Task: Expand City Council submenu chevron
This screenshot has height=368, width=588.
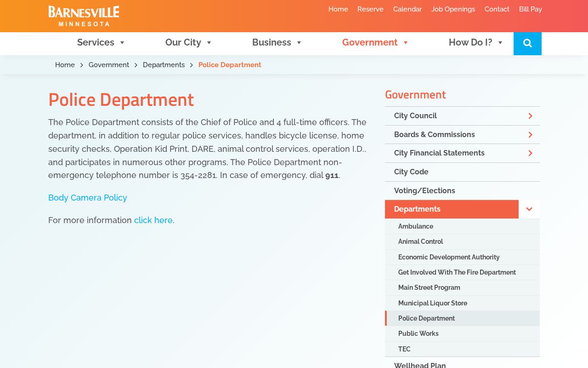Action: click(x=530, y=116)
